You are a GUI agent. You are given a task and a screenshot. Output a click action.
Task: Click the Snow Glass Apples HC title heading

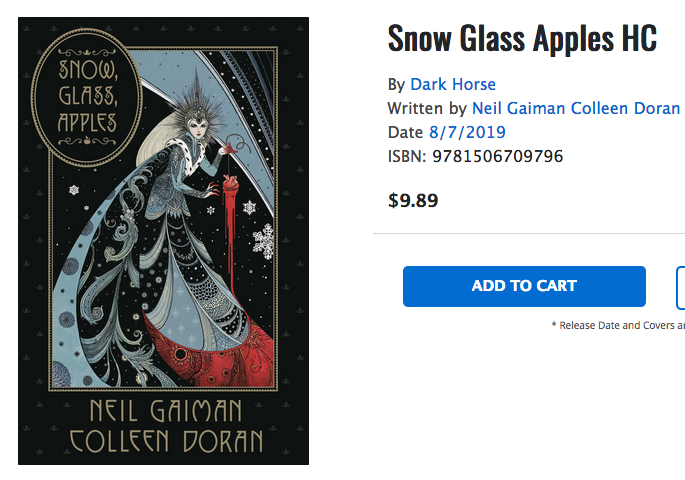pyautogui.click(x=522, y=39)
